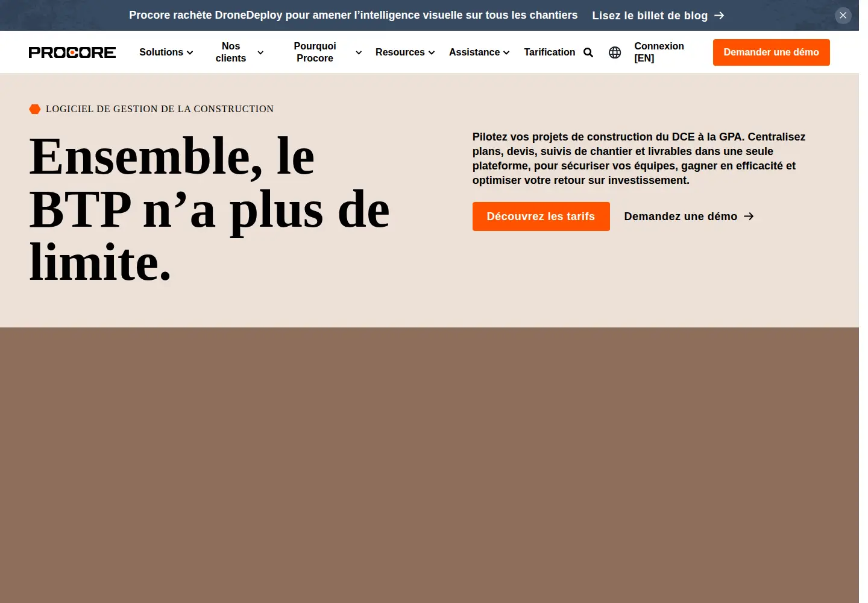Open the search magnifier icon
This screenshot has width=868, height=603.
pos(588,52)
